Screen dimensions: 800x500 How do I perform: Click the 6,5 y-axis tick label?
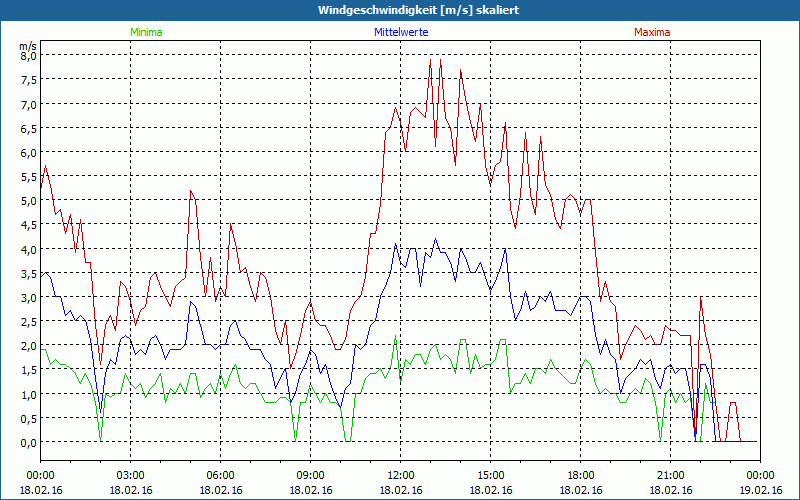[x=28, y=128]
